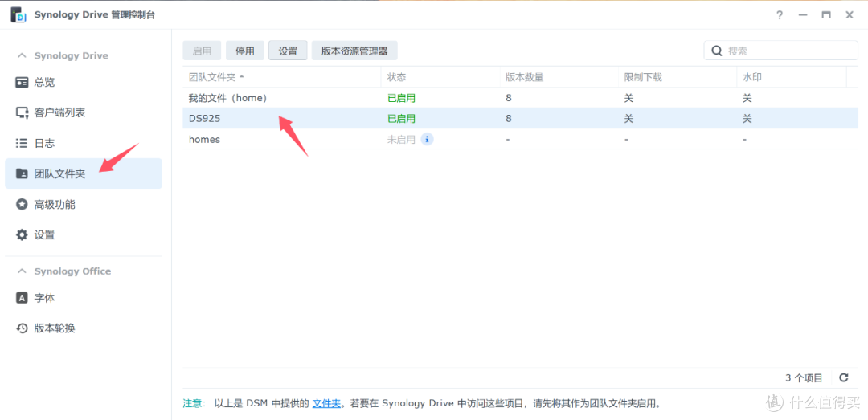Open the 字体 fonts page
Viewport: 868px width, 420px height.
coord(83,298)
